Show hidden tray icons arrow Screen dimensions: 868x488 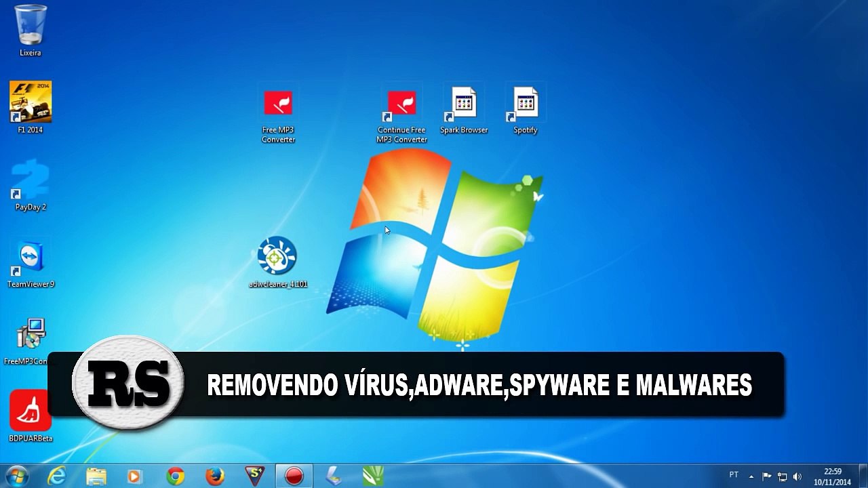click(x=751, y=476)
